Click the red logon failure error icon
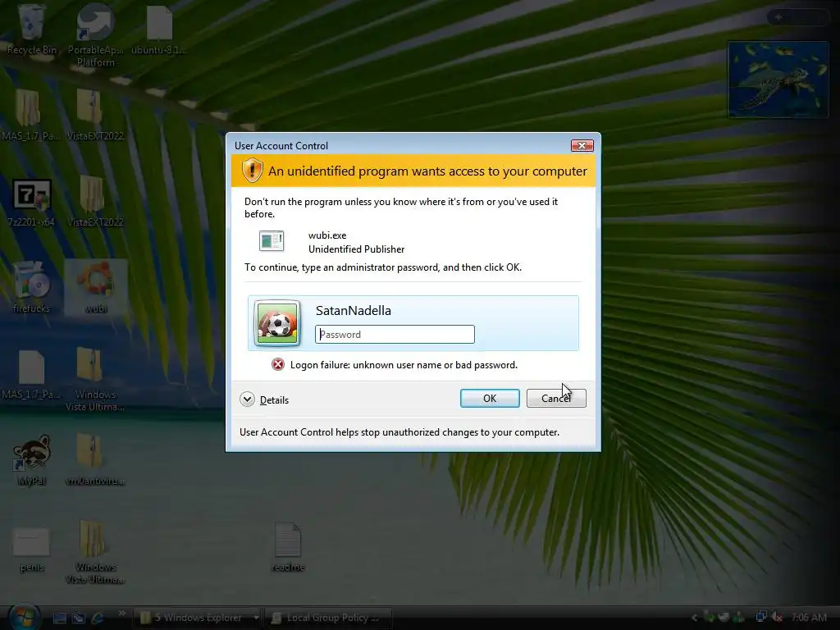Screen dimensions: 840x630 (x=277, y=365)
